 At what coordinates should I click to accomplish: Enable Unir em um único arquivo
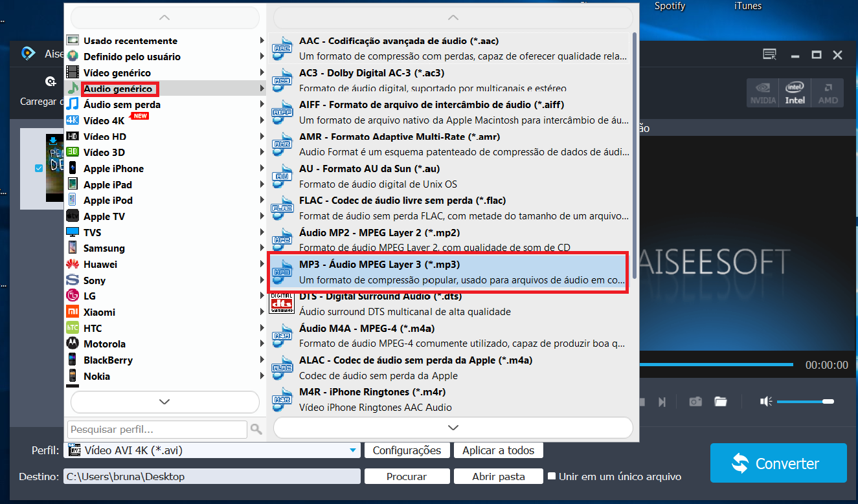552,476
